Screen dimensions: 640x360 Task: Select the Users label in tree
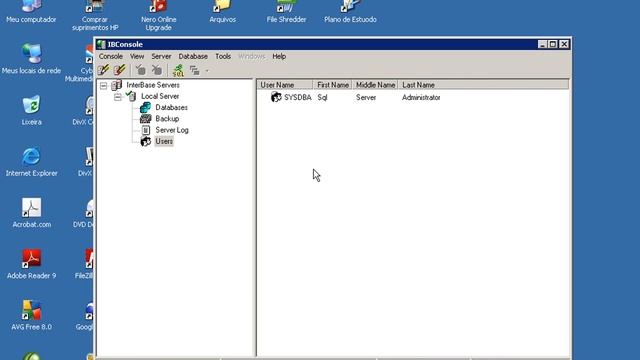pos(164,141)
